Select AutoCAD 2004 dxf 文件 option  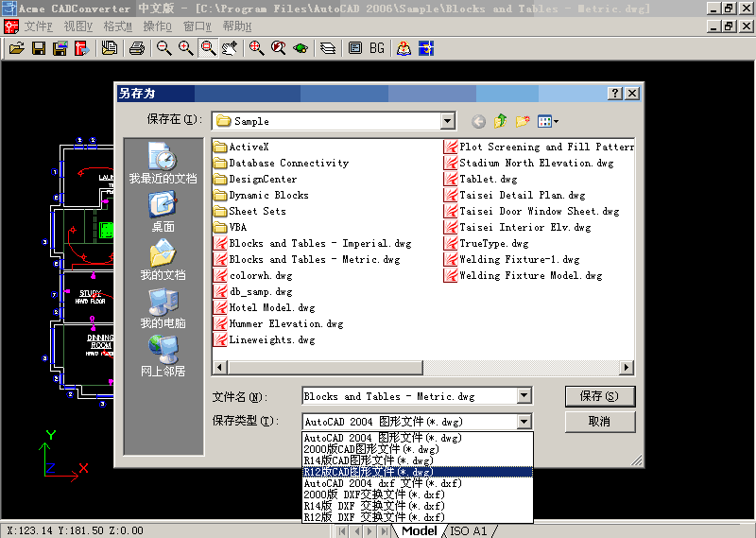pyautogui.click(x=418, y=483)
